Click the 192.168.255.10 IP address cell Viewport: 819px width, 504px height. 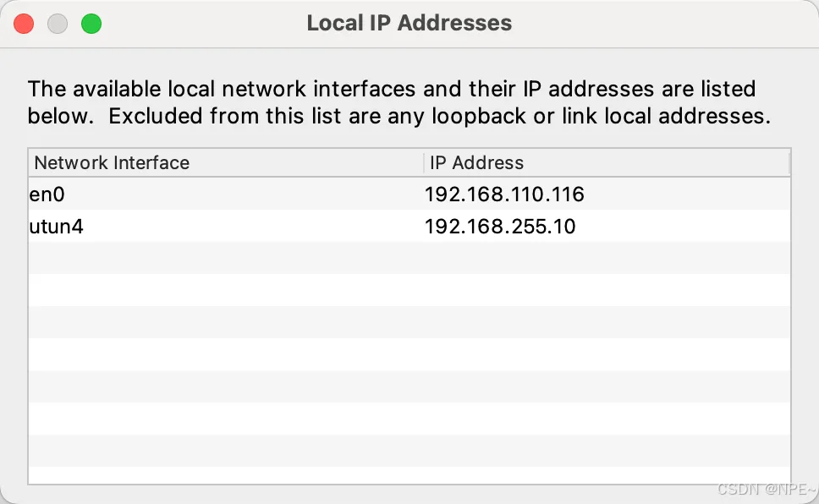[x=499, y=227]
